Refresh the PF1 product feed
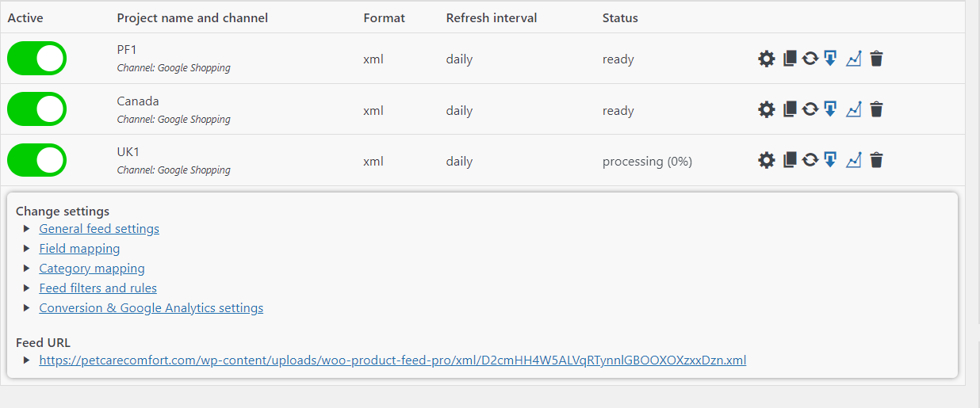980x408 pixels. pyautogui.click(x=810, y=59)
